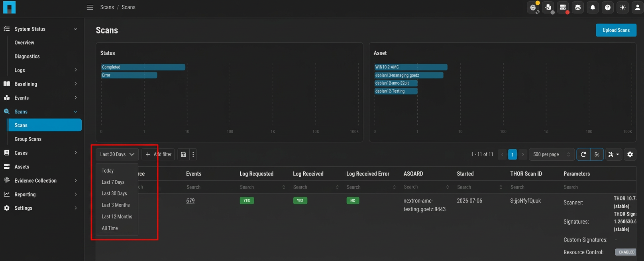The image size is (644, 261).
Task: Click the Completed status bar
Action: click(x=143, y=67)
